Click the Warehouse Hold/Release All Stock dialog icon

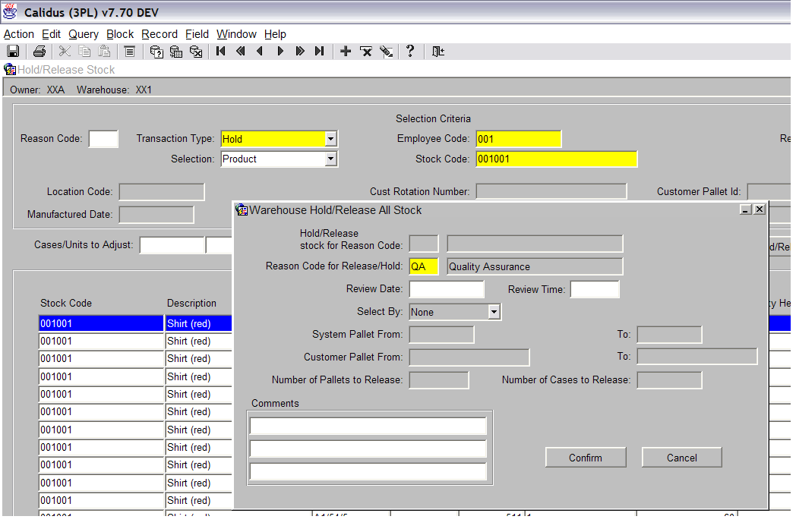click(x=242, y=209)
